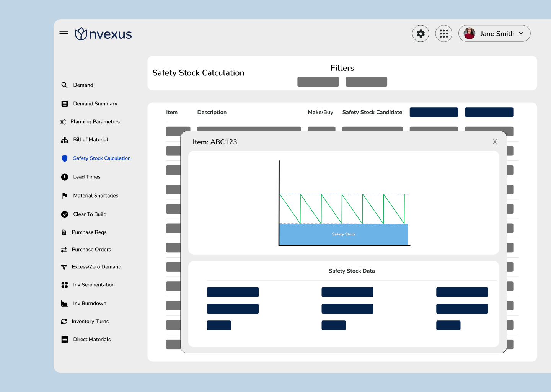Open Inv Segmentation link

(x=94, y=285)
